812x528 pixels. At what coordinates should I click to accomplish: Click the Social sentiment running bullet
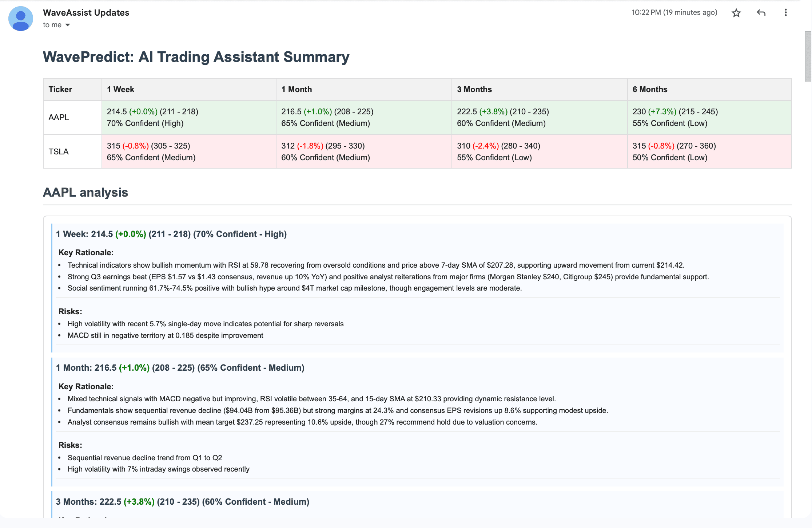tap(295, 288)
